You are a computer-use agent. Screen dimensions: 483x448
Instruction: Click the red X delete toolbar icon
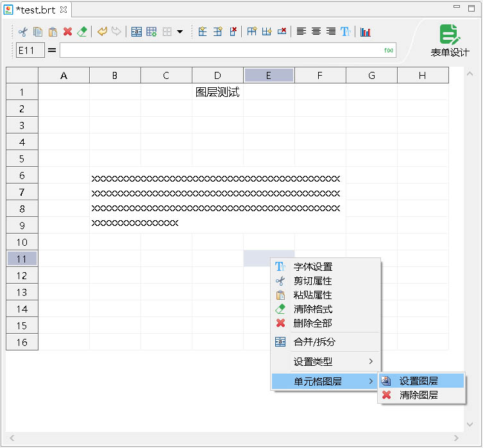click(x=67, y=31)
